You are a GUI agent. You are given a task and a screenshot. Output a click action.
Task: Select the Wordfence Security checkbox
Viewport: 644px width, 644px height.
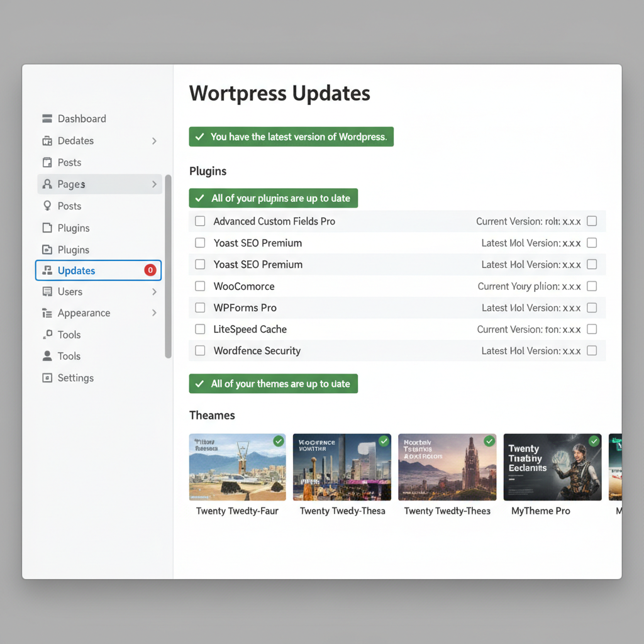[x=200, y=351]
